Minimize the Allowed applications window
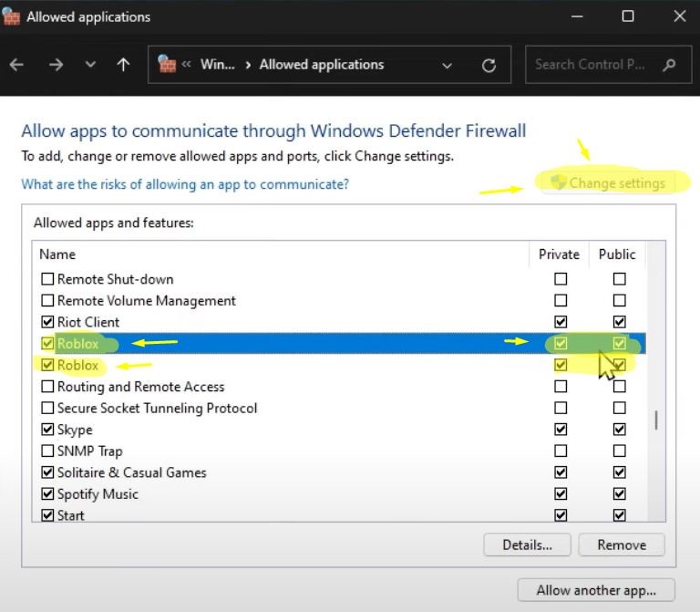The height and width of the screenshot is (612, 700). point(577,16)
